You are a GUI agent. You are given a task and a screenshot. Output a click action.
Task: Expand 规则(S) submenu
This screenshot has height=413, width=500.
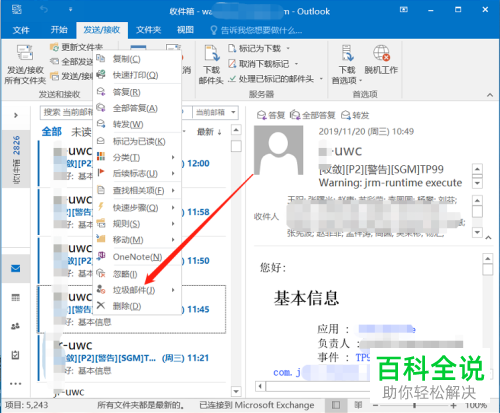point(137,224)
